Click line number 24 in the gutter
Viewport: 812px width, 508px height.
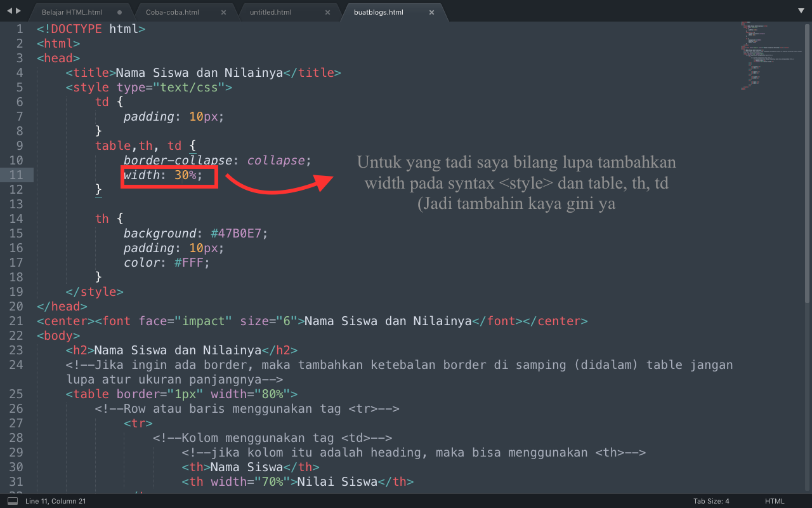[x=16, y=364]
